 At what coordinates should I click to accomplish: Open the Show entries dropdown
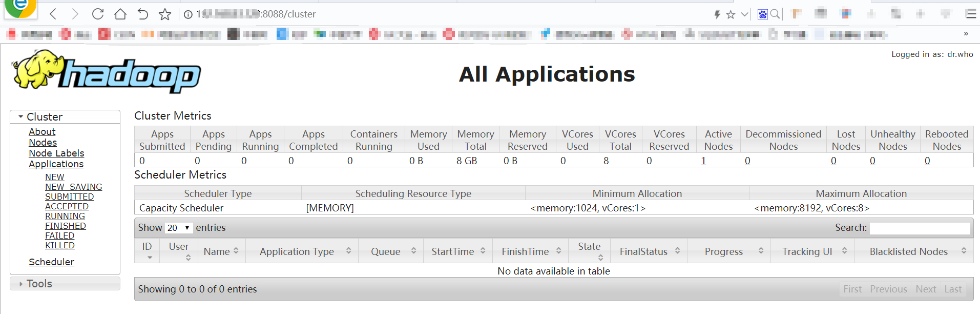pos(178,228)
